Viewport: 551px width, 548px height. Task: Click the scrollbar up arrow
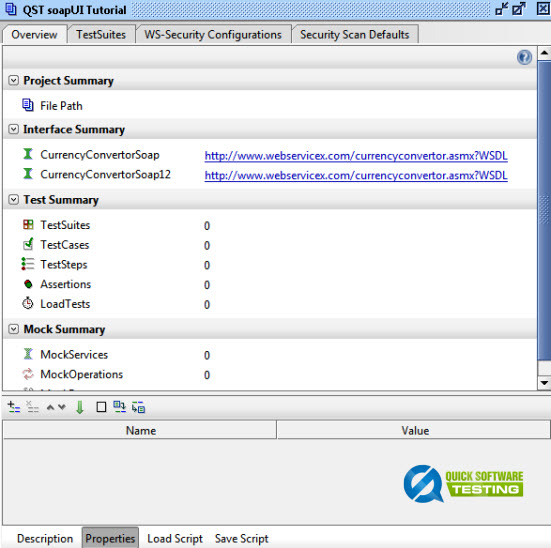pos(544,53)
